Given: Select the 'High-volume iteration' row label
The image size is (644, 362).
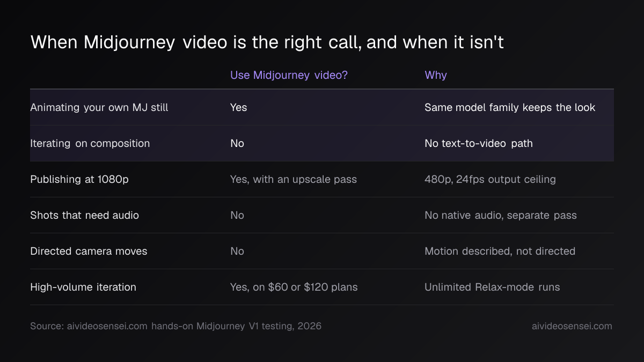Looking at the screenshot, I should coord(83,287).
